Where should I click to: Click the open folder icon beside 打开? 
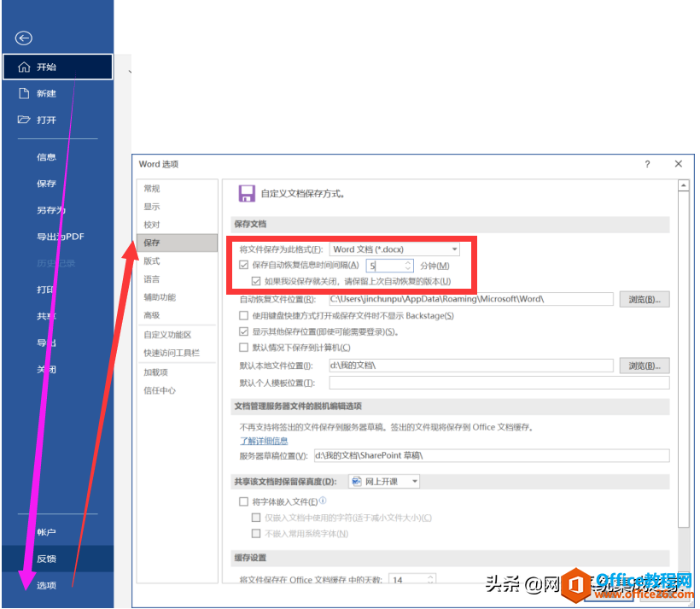(x=24, y=120)
